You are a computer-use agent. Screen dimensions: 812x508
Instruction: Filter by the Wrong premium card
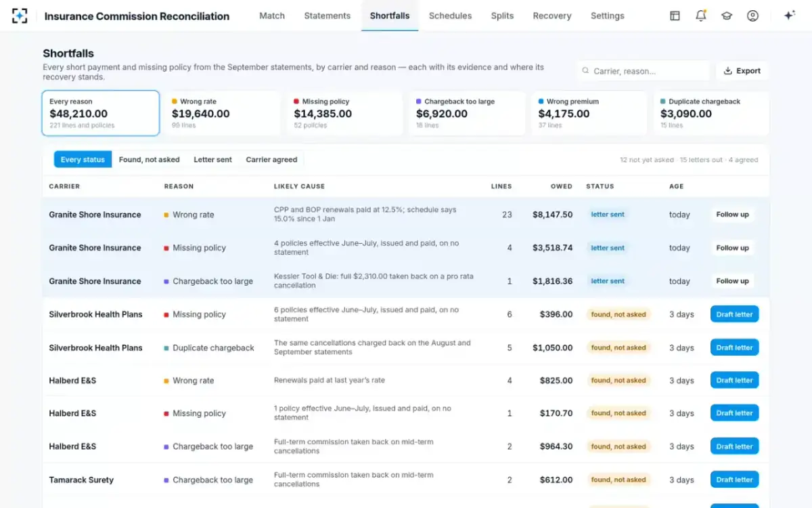589,113
